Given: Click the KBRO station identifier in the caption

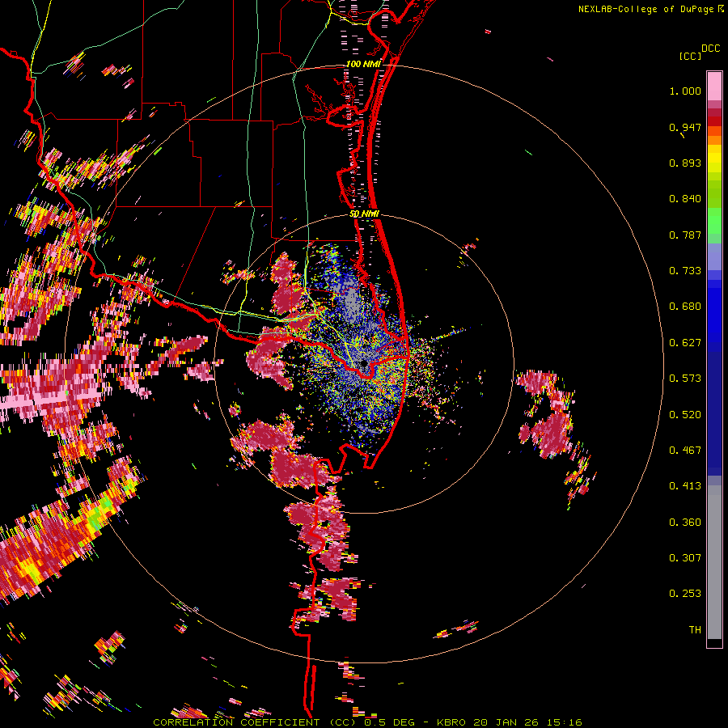Looking at the screenshot, I should click(452, 722).
